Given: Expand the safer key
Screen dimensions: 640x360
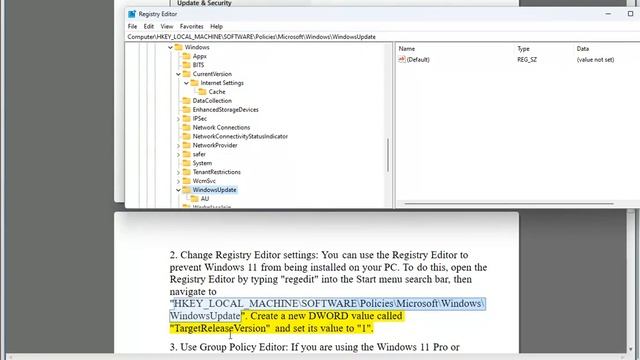Looking at the screenshot, I should coord(178,154).
